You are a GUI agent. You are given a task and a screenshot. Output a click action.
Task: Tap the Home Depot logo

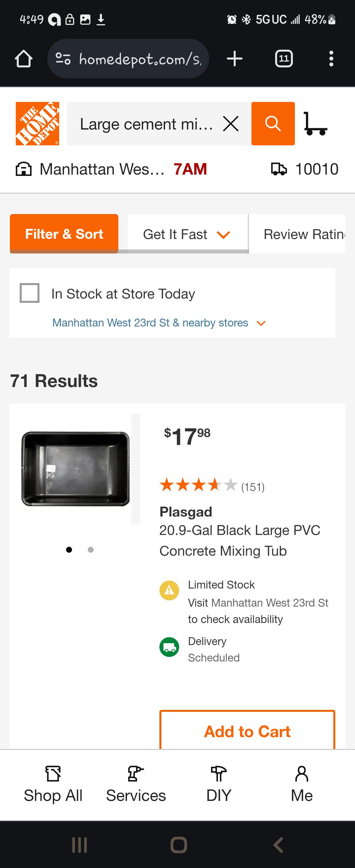(37, 123)
